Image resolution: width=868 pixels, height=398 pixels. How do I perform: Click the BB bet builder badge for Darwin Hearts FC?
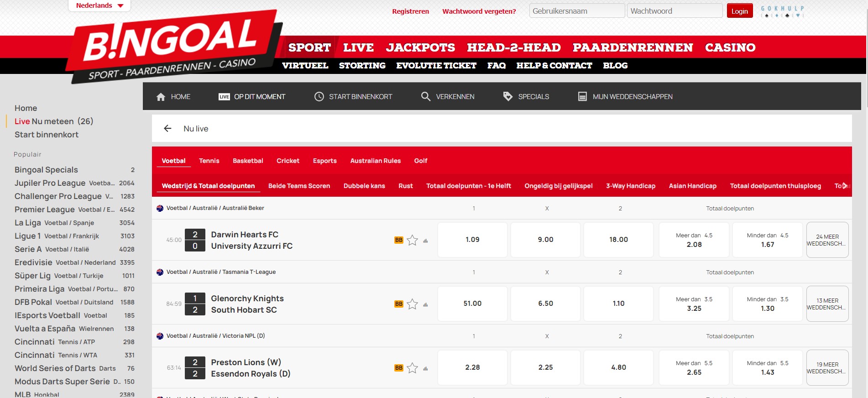(x=399, y=240)
